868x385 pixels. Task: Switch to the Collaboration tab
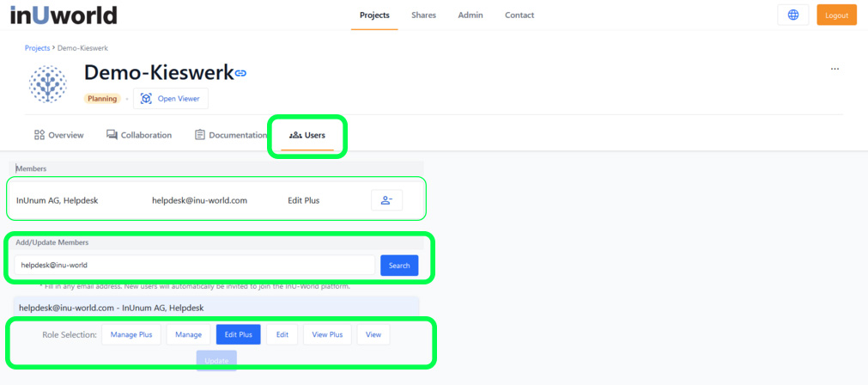(138, 135)
